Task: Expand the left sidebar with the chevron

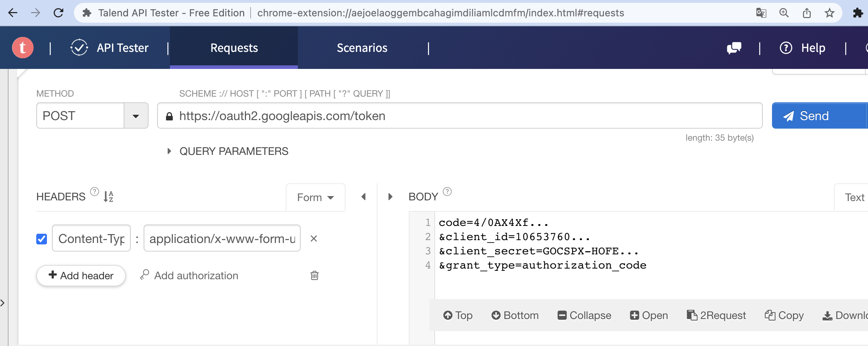Action: pos(3,303)
